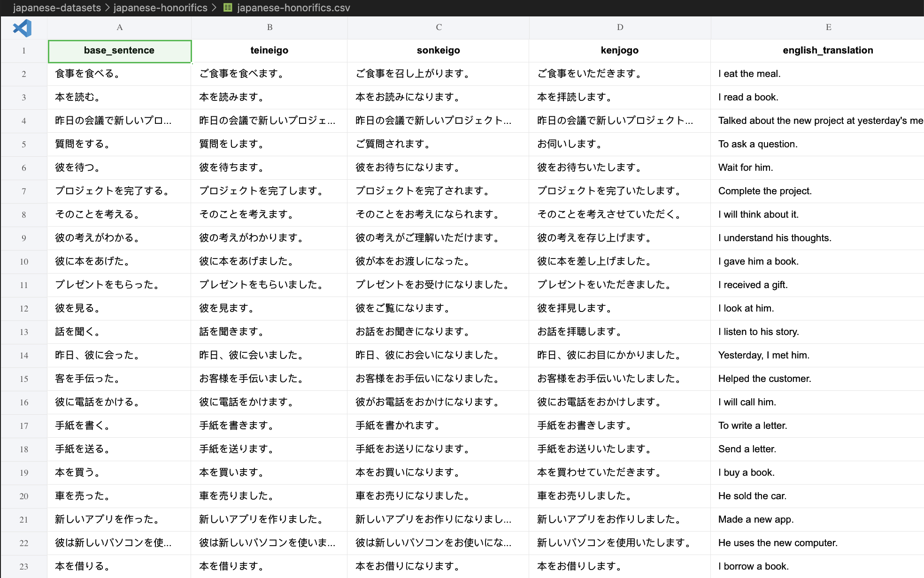The image size is (924, 578).
Task: Click the english_translation header cell
Action: tap(828, 50)
